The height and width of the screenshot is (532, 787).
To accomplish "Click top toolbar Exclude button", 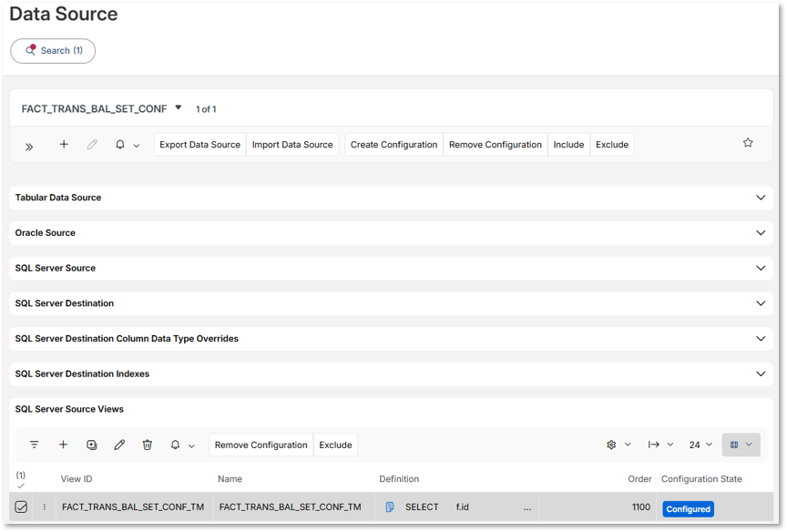I will pyautogui.click(x=612, y=145).
